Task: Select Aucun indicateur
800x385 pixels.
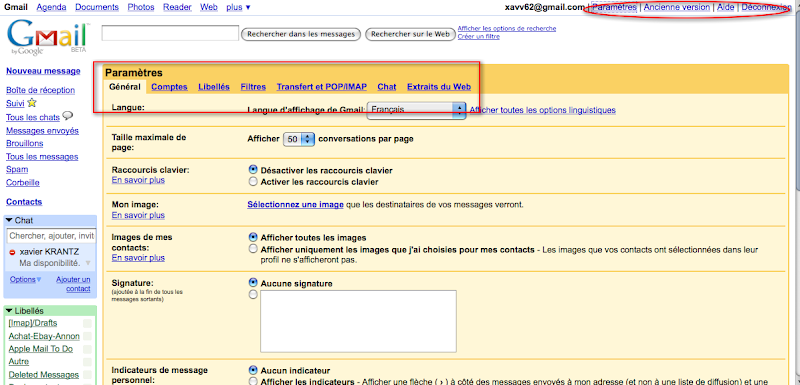Action: point(253,370)
